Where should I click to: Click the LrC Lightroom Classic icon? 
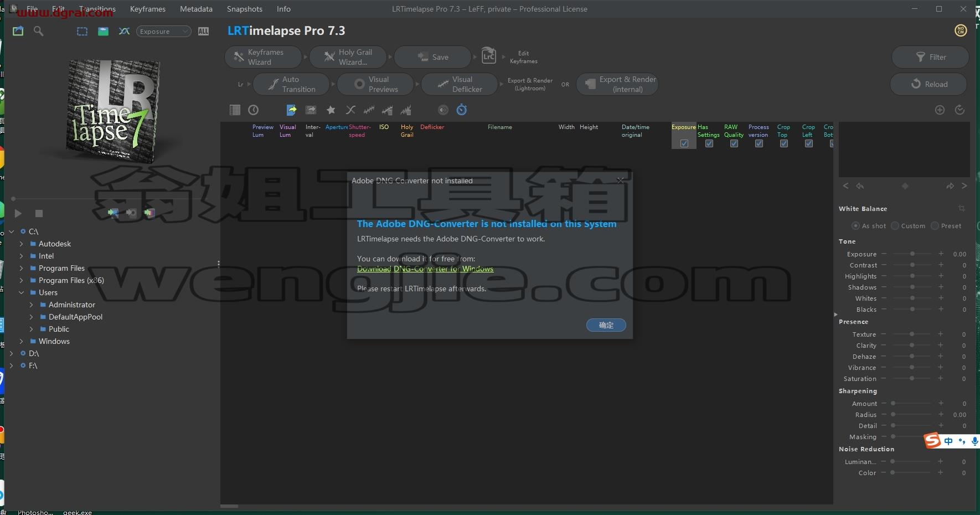488,56
